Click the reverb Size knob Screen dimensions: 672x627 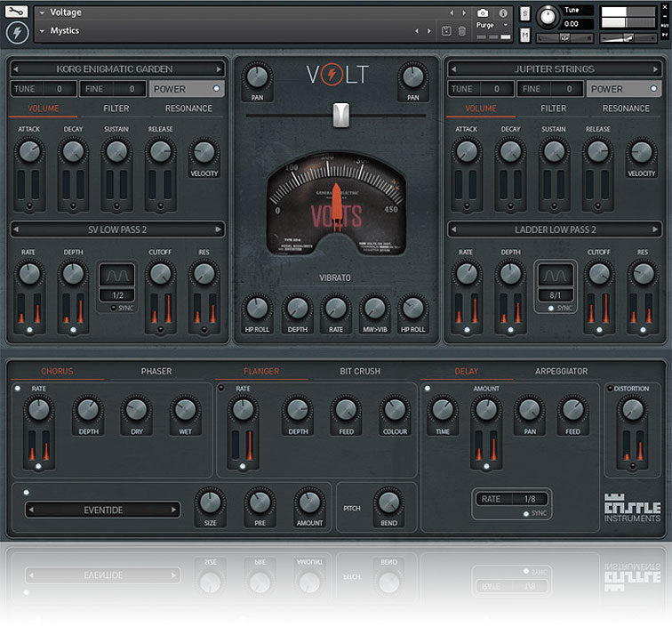coord(210,502)
